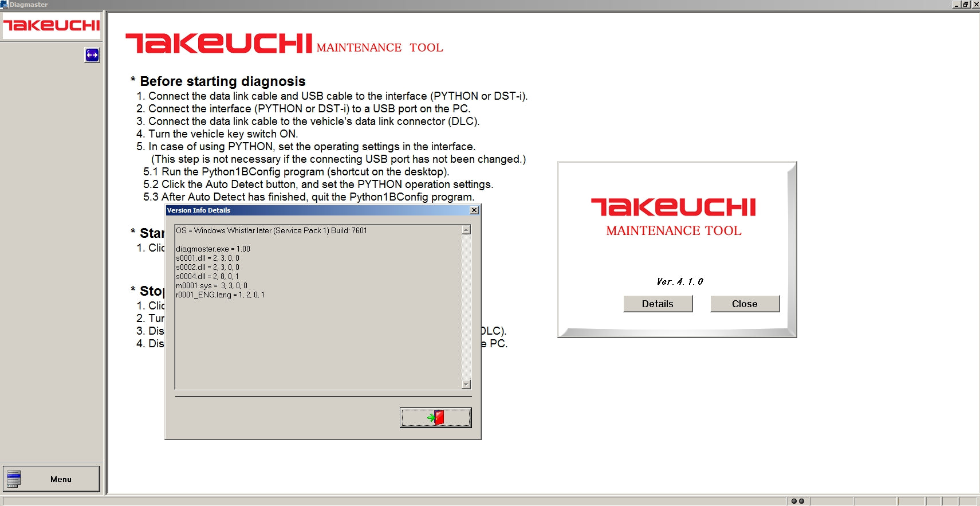Click the left status bar indicator light

pyautogui.click(x=794, y=501)
